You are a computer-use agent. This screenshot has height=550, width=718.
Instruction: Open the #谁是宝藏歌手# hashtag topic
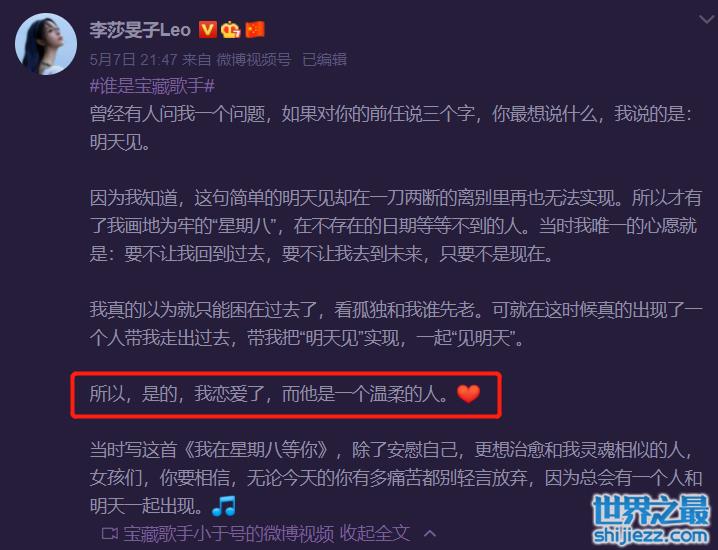[x=152, y=86]
